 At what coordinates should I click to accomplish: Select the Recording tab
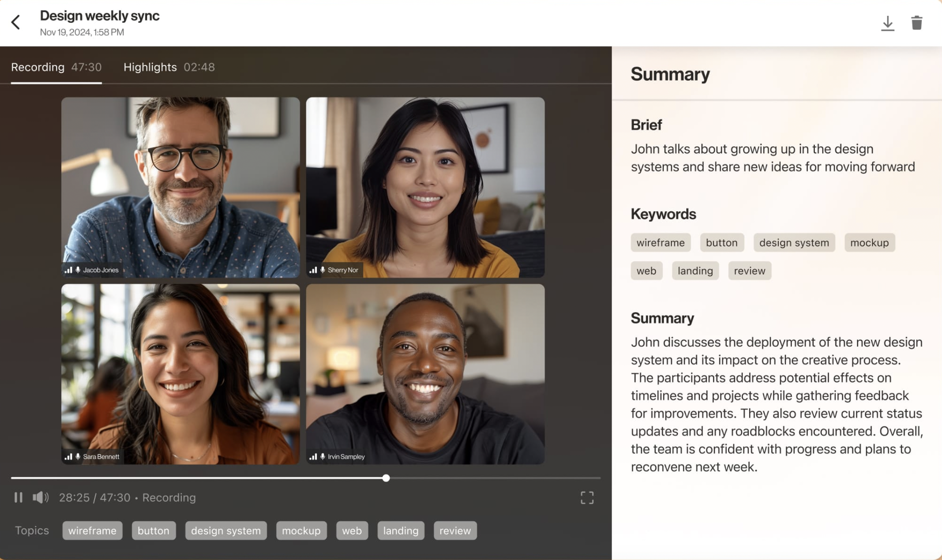(x=56, y=67)
